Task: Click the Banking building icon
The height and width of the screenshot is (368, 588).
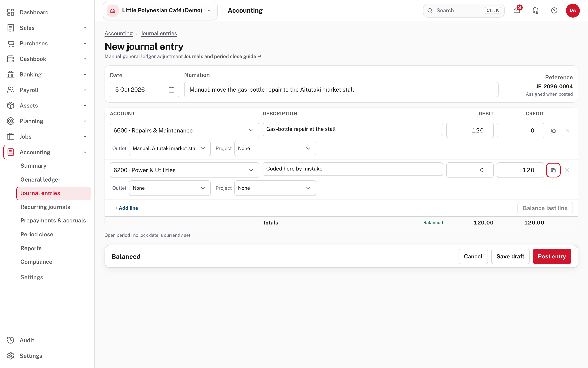Action: coord(11,74)
